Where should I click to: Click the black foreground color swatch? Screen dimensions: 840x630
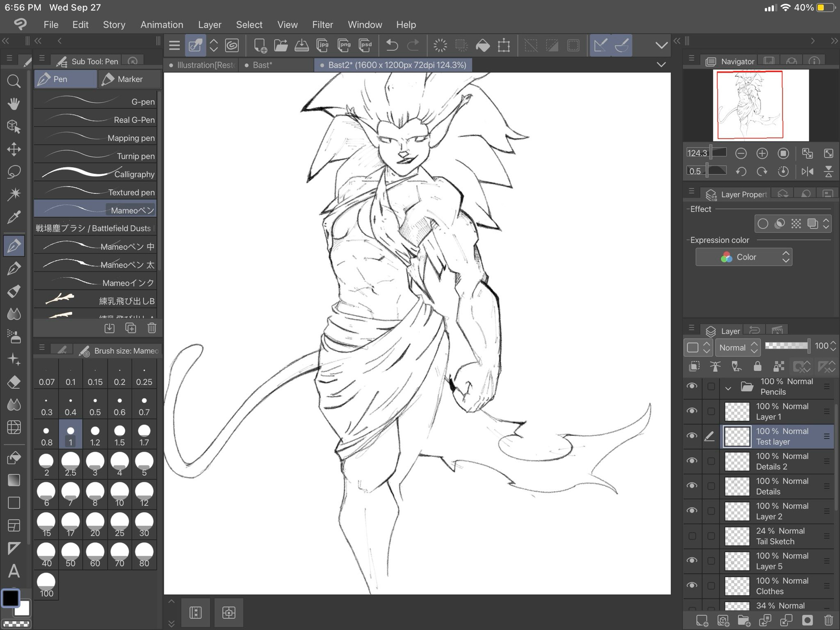(10, 598)
